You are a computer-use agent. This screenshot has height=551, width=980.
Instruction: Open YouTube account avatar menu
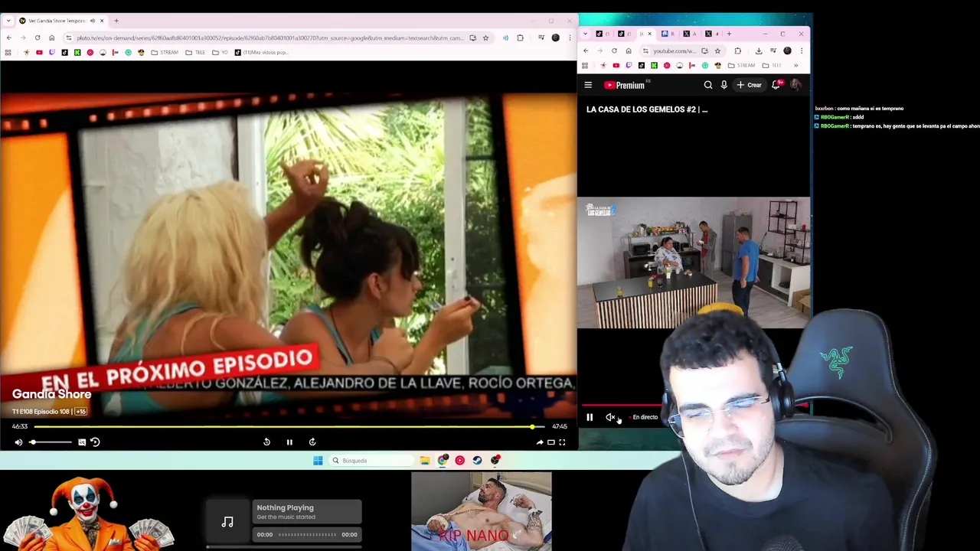(795, 85)
